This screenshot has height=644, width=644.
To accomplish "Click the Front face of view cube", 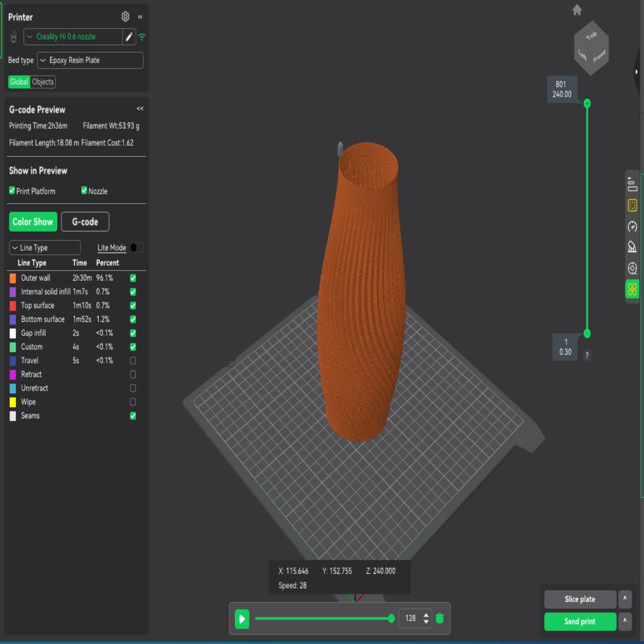I will tap(600, 57).
